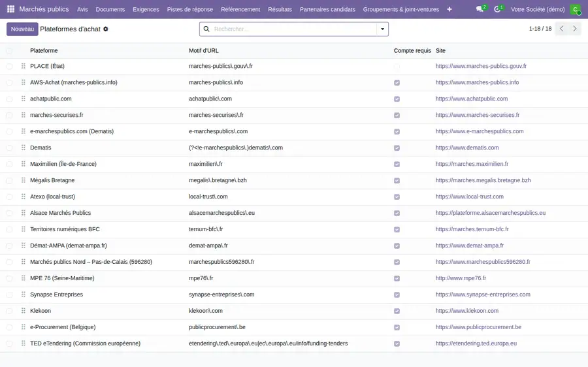This screenshot has height=367, width=588.
Task: Sort by the Site column header
Action: coord(440,50)
